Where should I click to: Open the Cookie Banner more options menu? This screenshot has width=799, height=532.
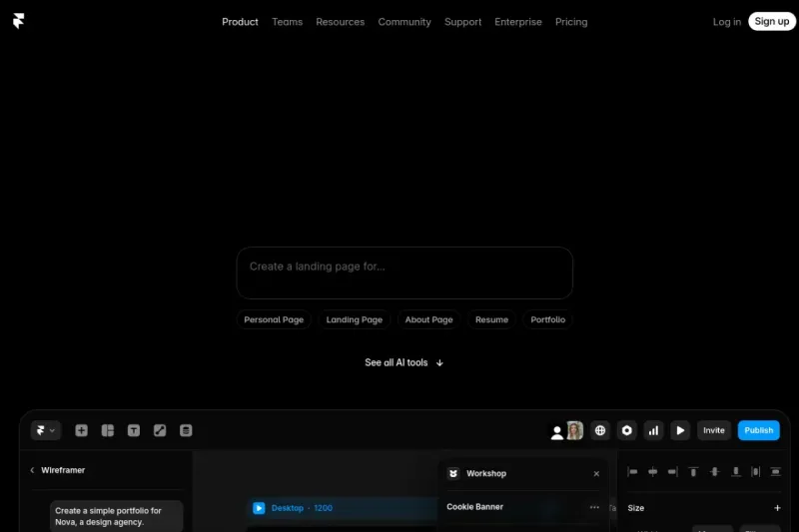[594, 507]
